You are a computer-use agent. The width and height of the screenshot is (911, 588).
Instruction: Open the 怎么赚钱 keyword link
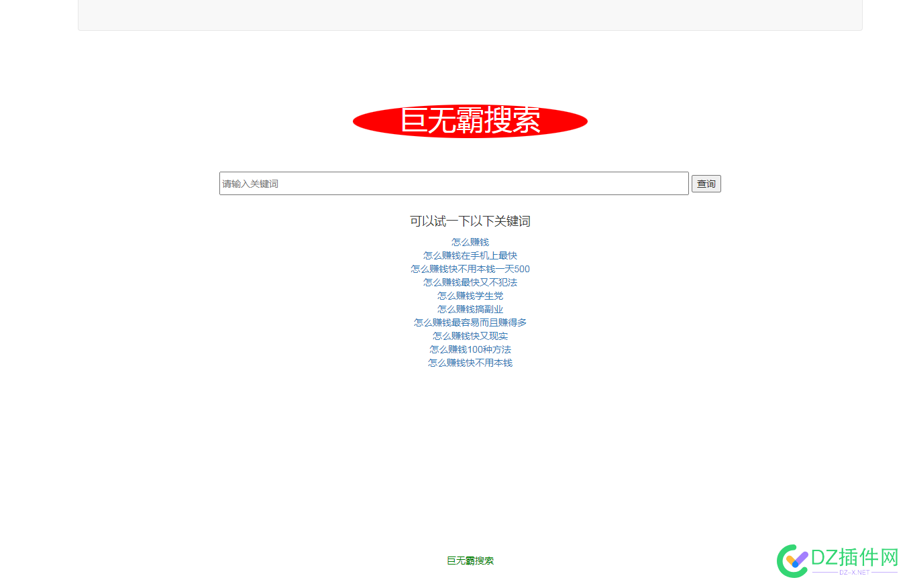pos(470,242)
